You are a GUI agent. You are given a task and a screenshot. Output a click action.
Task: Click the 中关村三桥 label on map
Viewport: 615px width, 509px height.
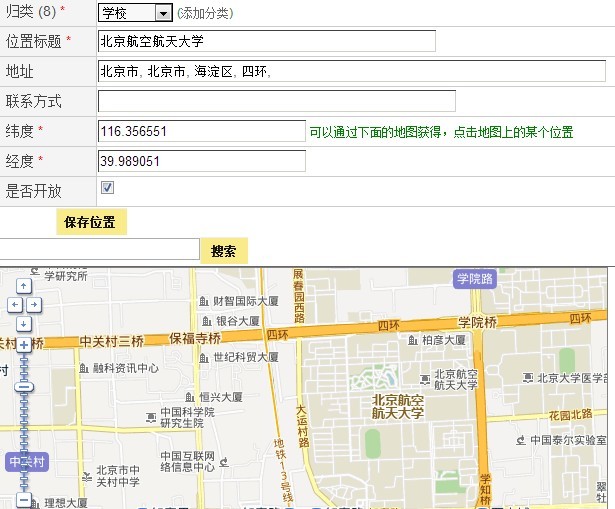[112, 342]
